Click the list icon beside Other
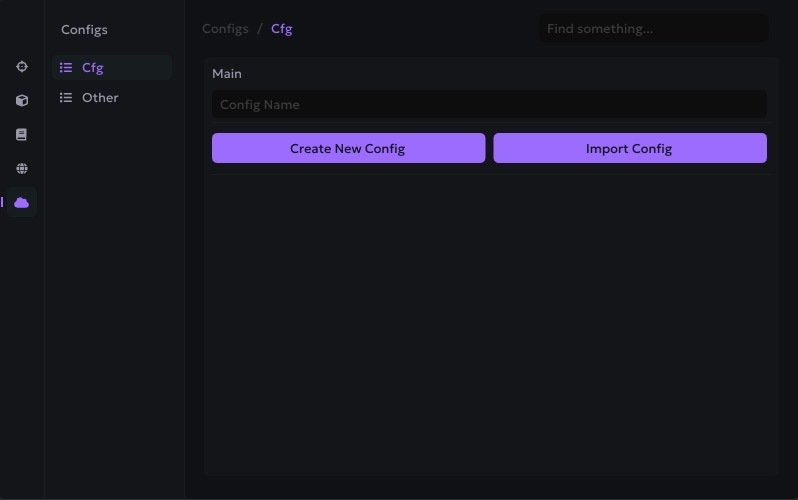Viewport: 798px width, 500px height. coord(66,98)
